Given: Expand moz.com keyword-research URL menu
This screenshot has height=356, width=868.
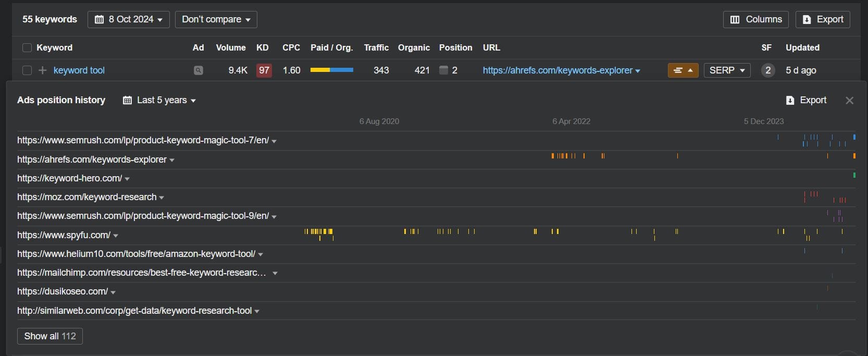Looking at the screenshot, I should pyautogui.click(x=162, y=198).
